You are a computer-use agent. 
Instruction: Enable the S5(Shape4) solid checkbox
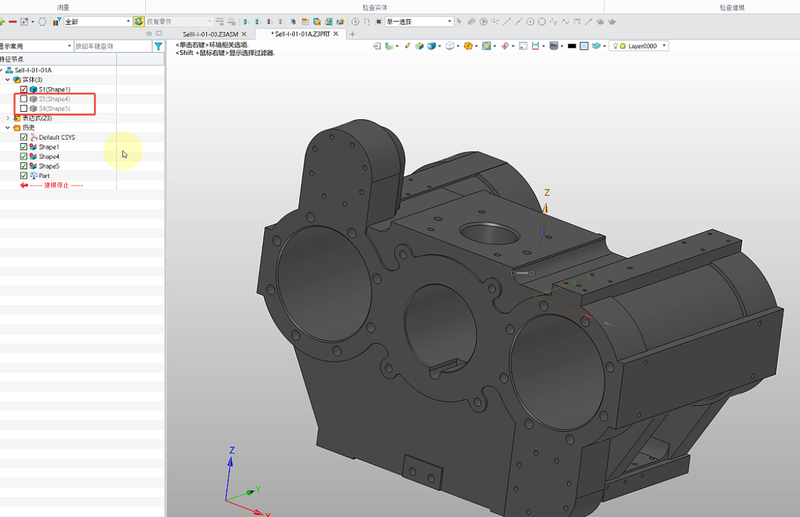(x=23, y=99)
